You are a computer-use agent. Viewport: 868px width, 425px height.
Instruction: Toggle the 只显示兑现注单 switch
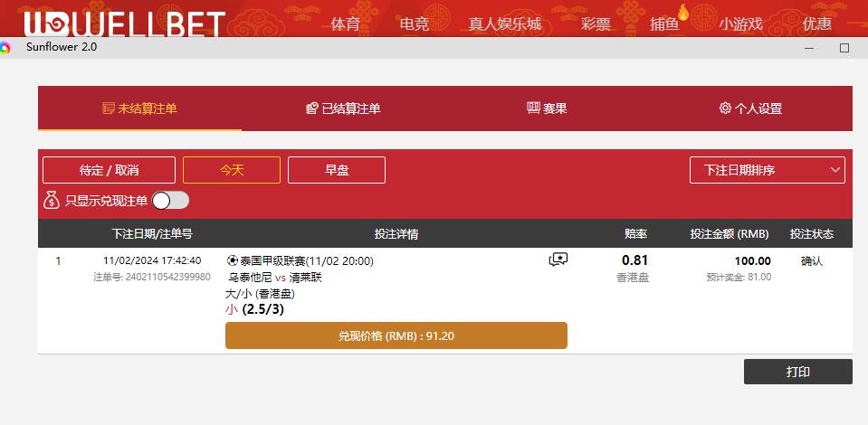(x=170, y=201)
